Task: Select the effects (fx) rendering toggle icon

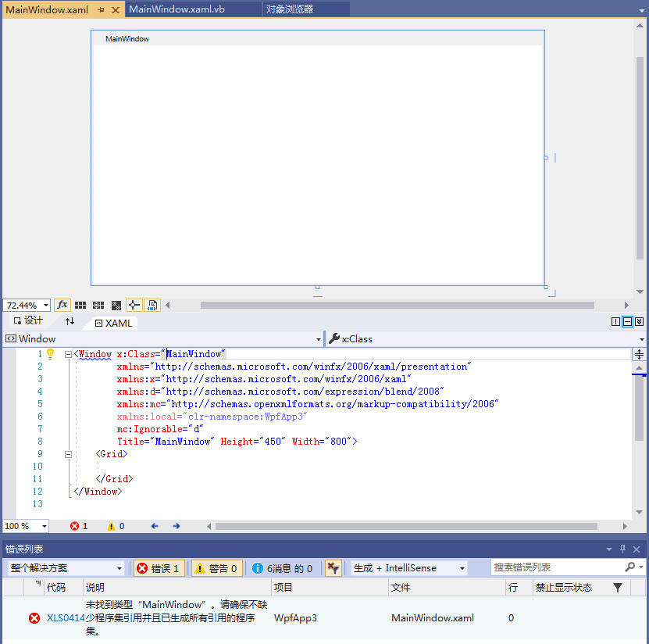Action: (63, 305)
